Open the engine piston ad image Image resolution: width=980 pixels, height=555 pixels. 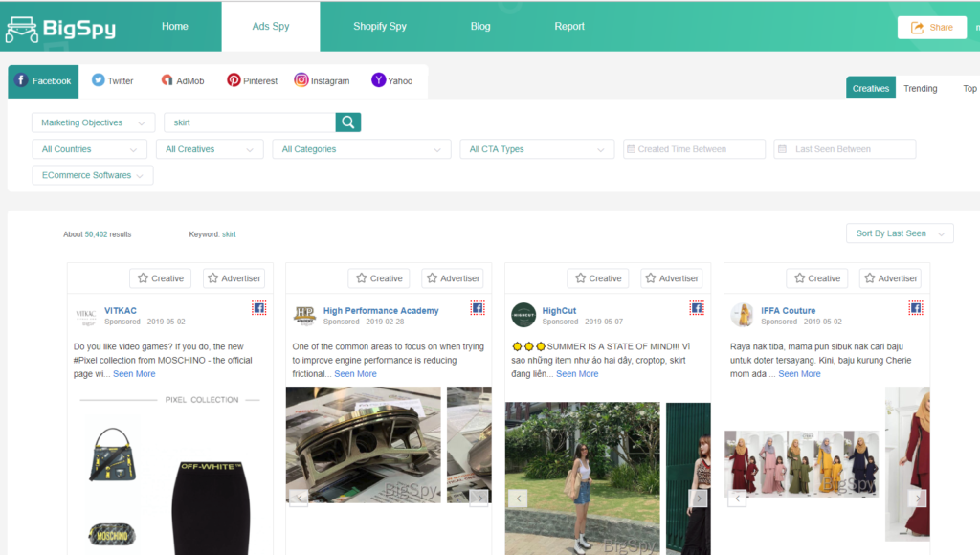click(x=363, y=445)
